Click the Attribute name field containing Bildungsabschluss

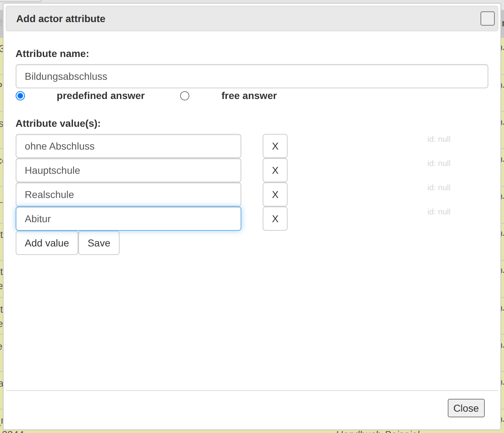252,76
